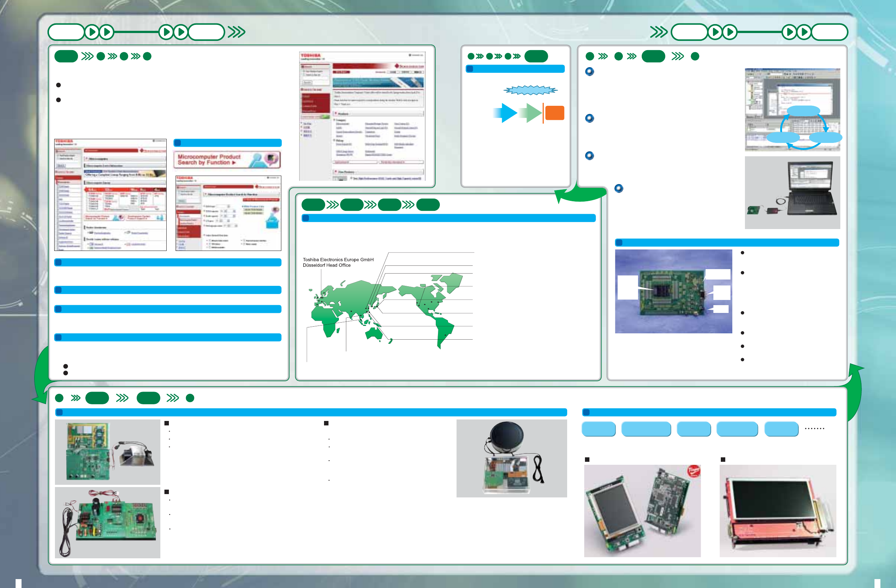Click the Microcomputer Product Search by Function banner
Screen dimensions: 896x588
(x=227, y=160)
